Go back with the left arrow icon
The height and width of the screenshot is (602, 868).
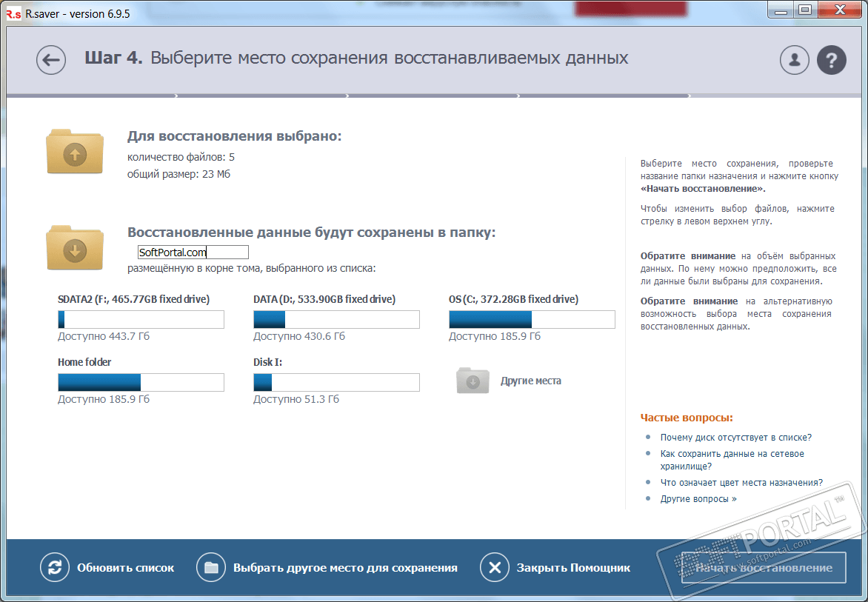[x=51, y=60]
